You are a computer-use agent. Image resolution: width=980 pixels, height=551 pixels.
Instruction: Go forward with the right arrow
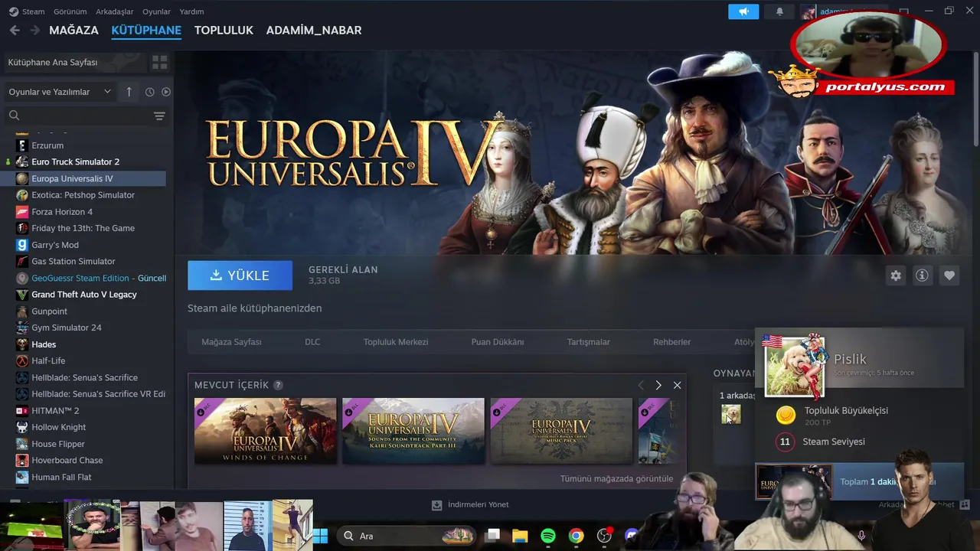[x=34, y=30]
